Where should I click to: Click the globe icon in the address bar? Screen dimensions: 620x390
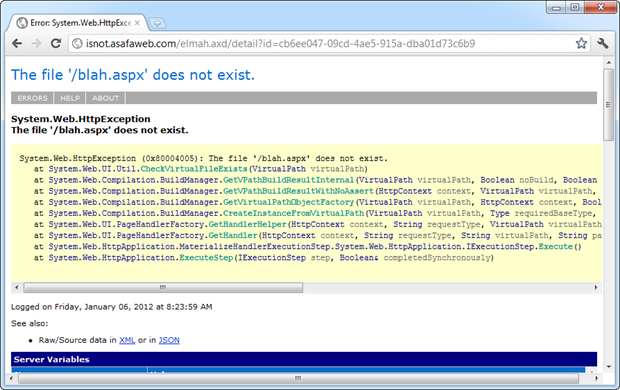click(78, 44)
